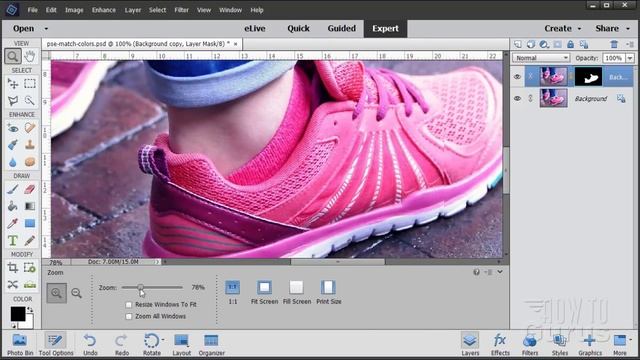Toggle the Tool Options panel
The height and width of the screenshot is (360, 640).
56,344
